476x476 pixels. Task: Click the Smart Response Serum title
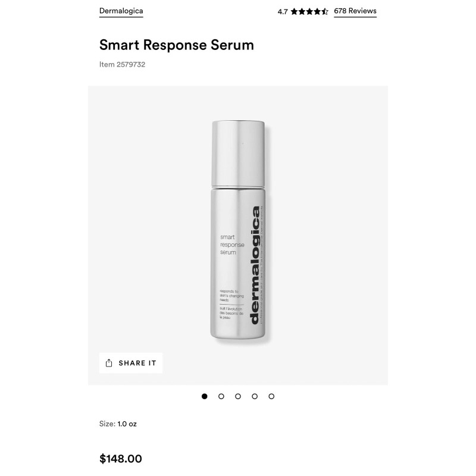177,45
